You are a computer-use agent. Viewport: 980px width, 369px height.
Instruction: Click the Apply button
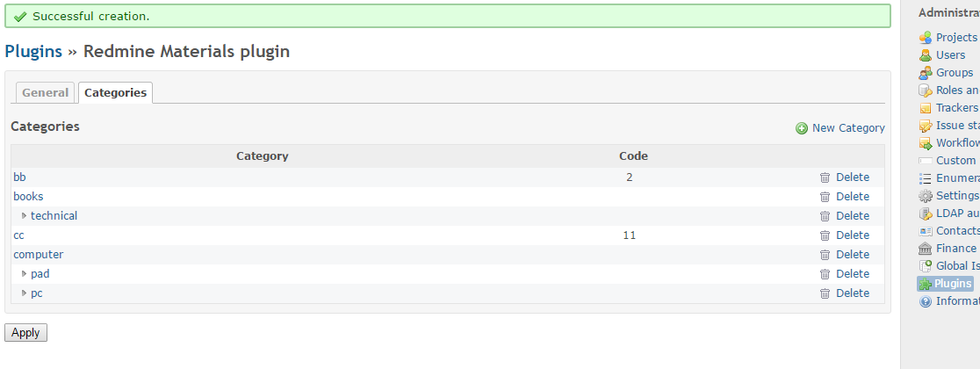click(25, 333)
